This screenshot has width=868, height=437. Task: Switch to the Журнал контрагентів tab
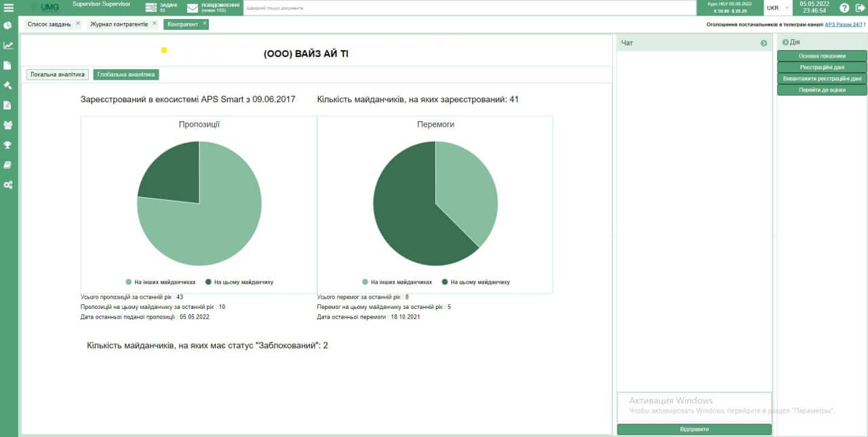tap(119, 24)
